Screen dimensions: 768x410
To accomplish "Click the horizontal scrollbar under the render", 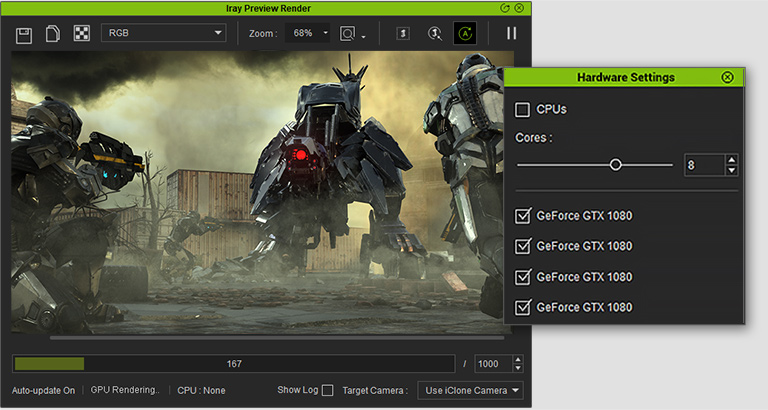I will coord(277,338).
